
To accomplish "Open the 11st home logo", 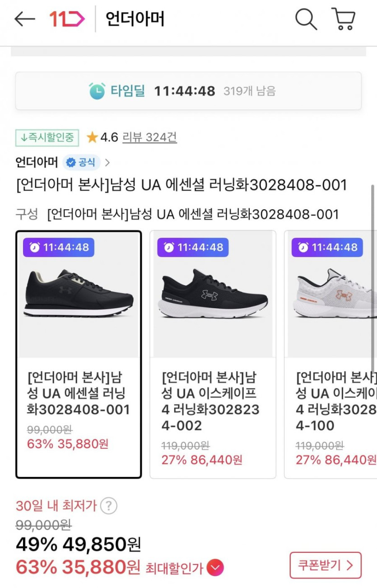I will pos(67,19).
